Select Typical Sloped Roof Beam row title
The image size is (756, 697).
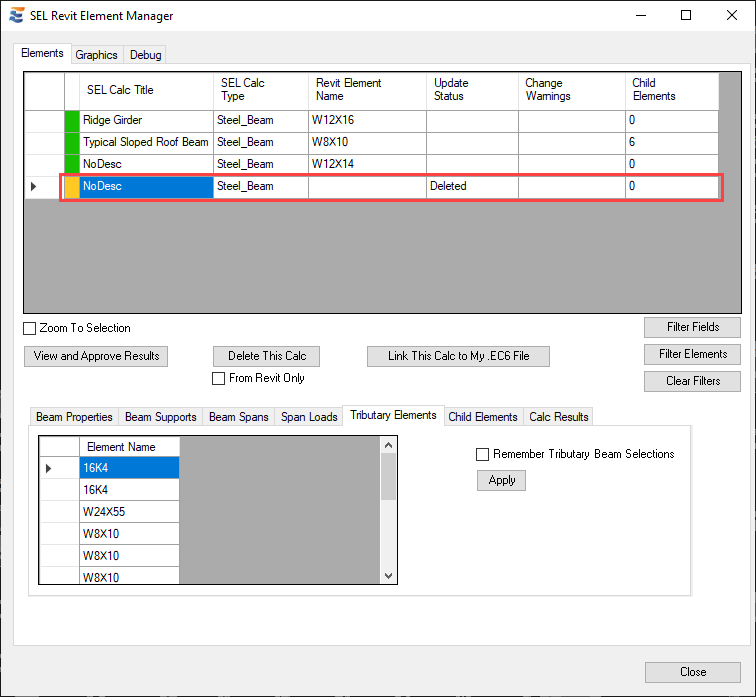tap(146, 142)
